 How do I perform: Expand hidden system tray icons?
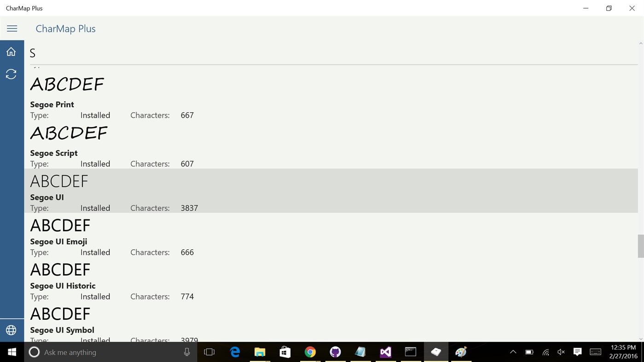tap(513, 352)
